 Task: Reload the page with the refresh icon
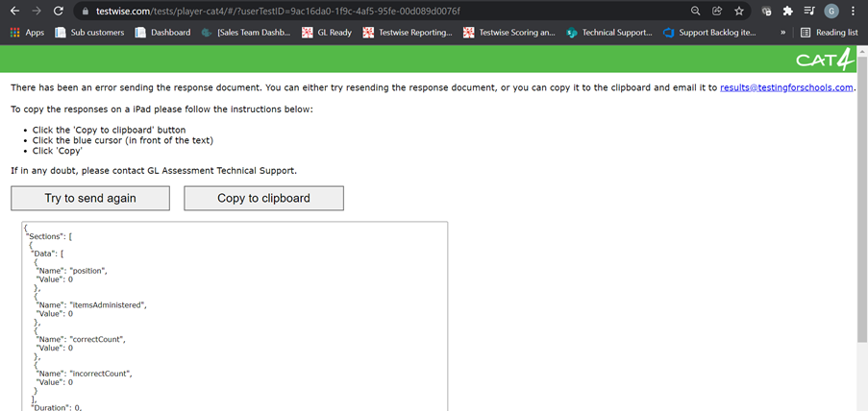[59, 11]
